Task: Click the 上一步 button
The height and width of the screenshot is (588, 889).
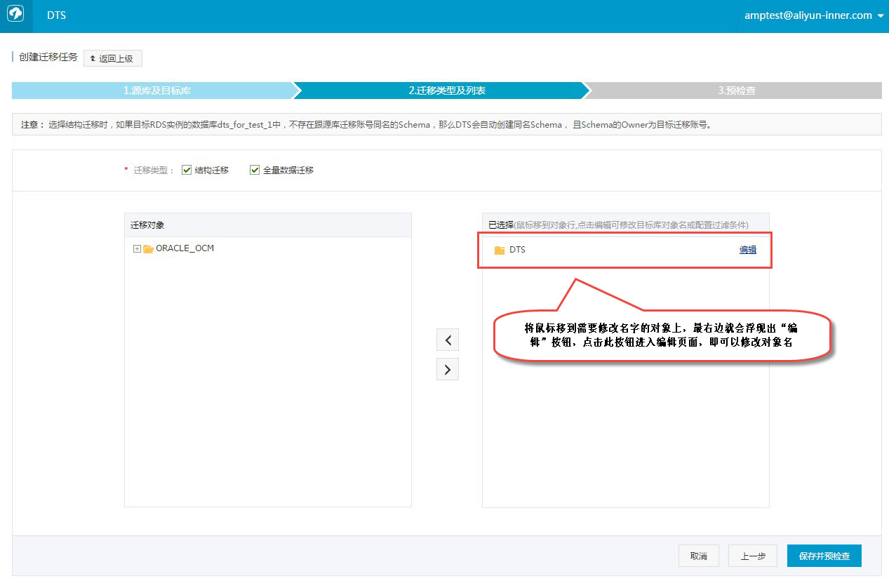Action: point(752,555)
